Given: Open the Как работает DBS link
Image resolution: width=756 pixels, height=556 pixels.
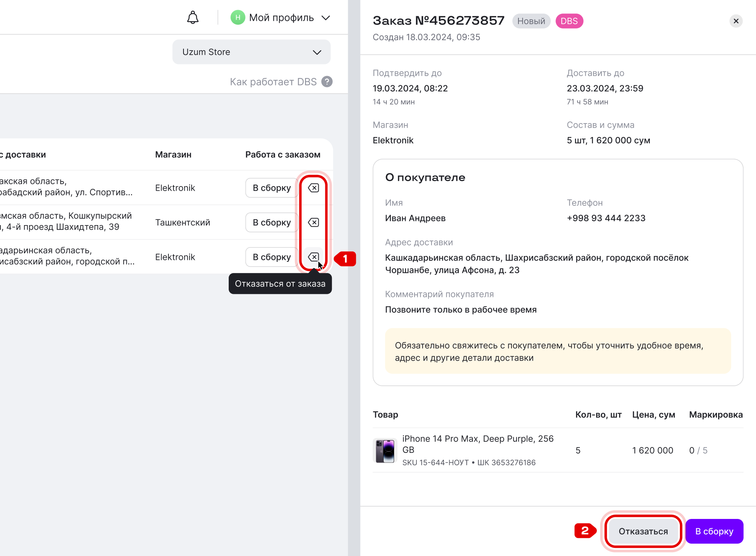Looking at the screenshot, I should [273, 82].
